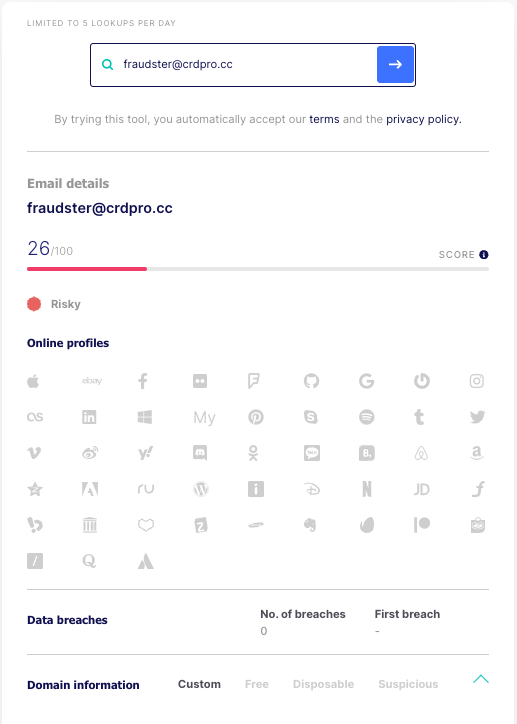Click the red risk score bar
This screenshot has width=517, height=724.
(87, 269)
